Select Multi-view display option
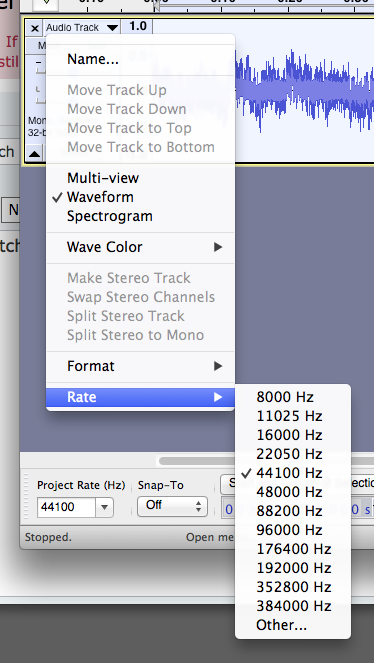Image resolution: width=374 pixels, height=663 pixels. tap(140, 178)
